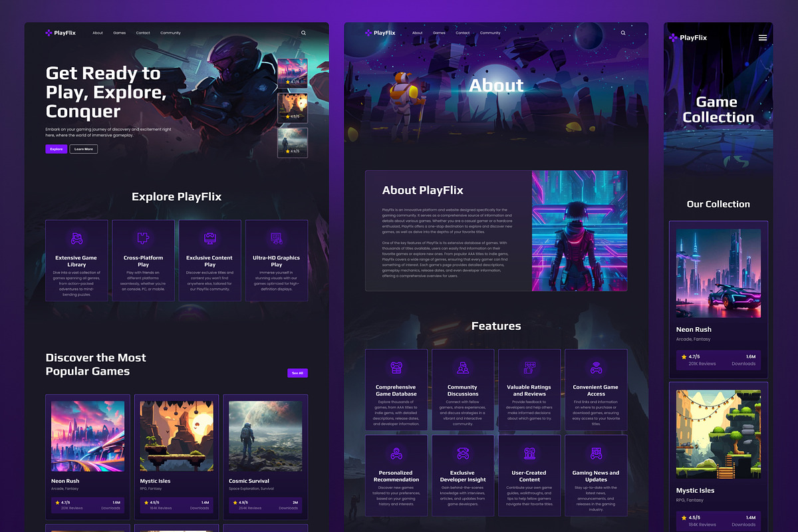
Task: Click the Neon Rush title in mobile view
Action: [x=694, y=329]
